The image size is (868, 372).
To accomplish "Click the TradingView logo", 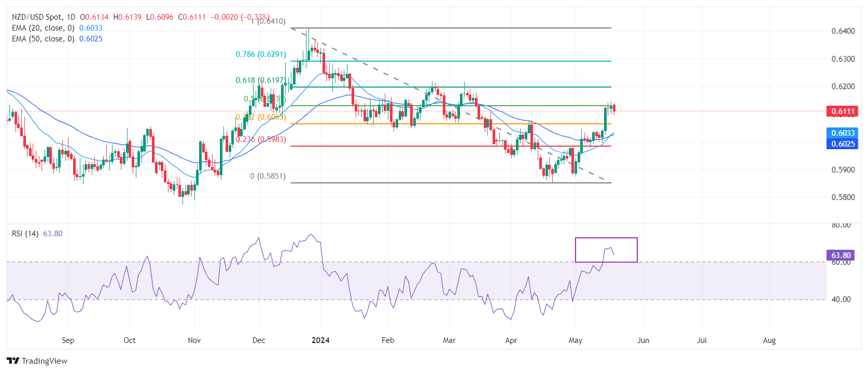I will [x=37, y=361].
